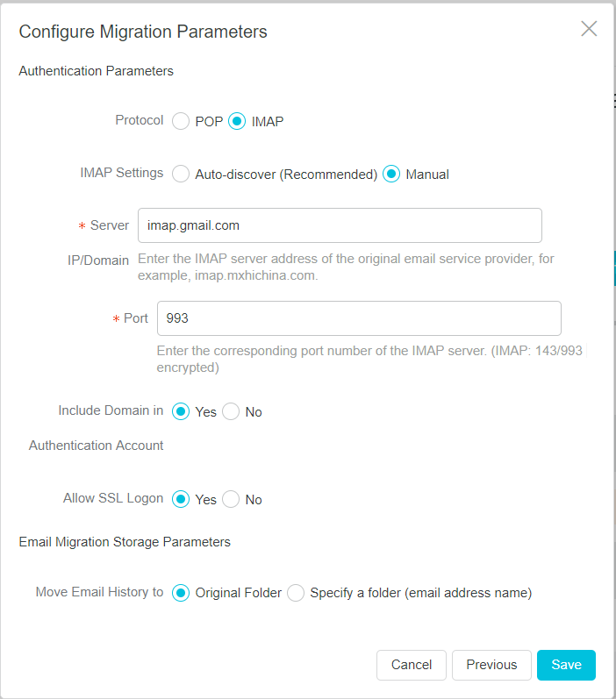The image size is (616, 699).
Task: Go back with the Previous button
Action: coord(491,665)
